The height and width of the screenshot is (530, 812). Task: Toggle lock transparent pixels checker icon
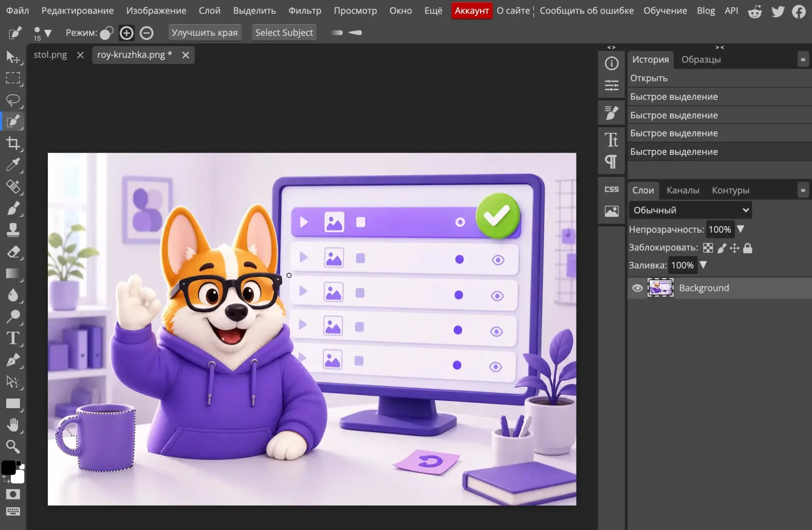point(708,248)
